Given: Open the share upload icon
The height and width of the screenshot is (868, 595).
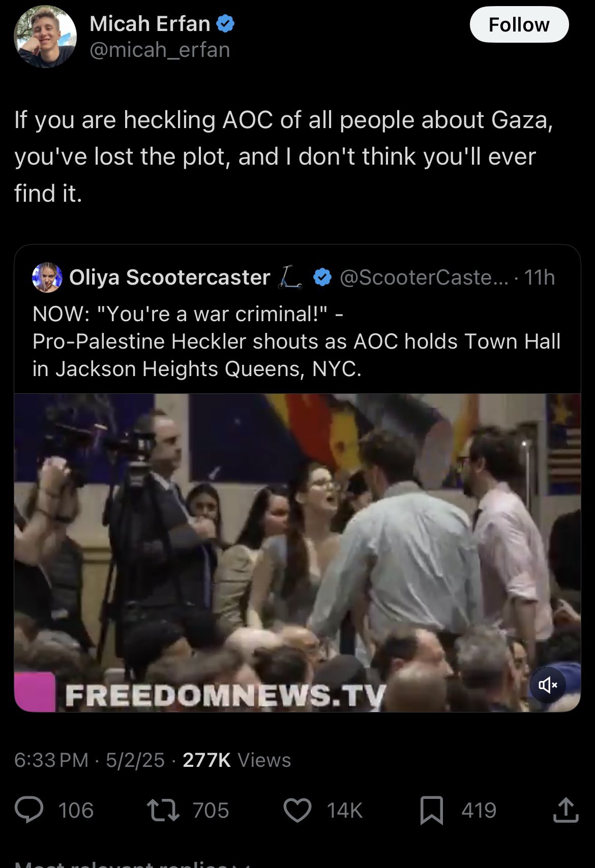Looking at the screenshot, I should (566, 810).
